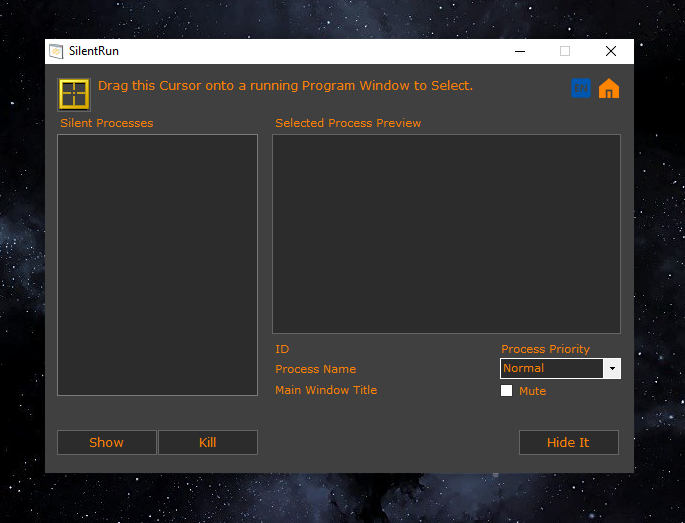Click the Normal priority value field
Image resolution: width=685 pixels, height=523 pixels.
[552, 368]
